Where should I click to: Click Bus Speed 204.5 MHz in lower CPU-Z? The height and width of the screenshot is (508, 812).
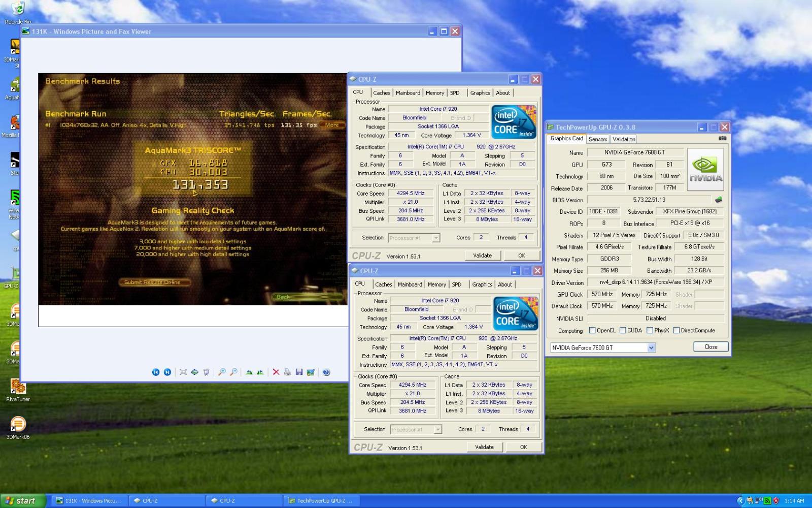(x=413, y=402)
